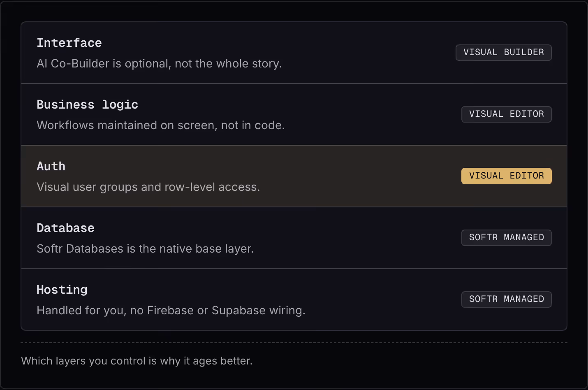Click 'Visual user groups and row-level access.'

[148, 187]
